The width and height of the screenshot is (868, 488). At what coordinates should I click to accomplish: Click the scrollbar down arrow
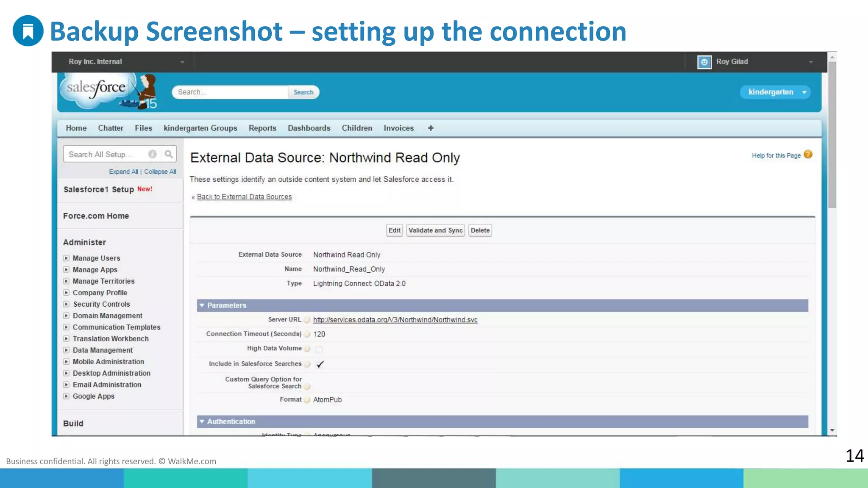coord(832,430)
